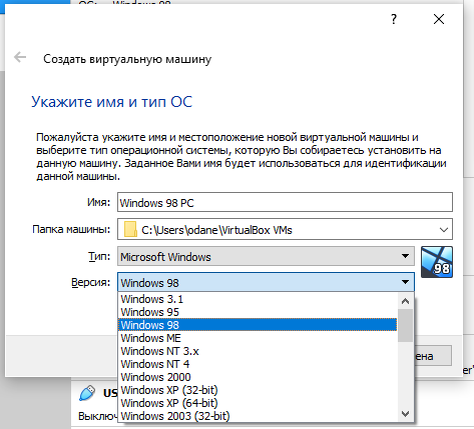Click the USB icon in the background window

pos(87,393)
